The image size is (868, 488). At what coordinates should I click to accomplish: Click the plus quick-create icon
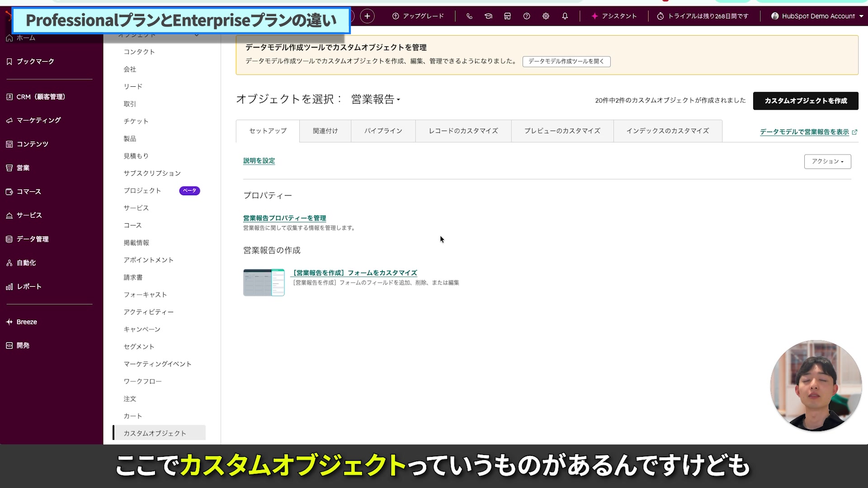point(367,16)
